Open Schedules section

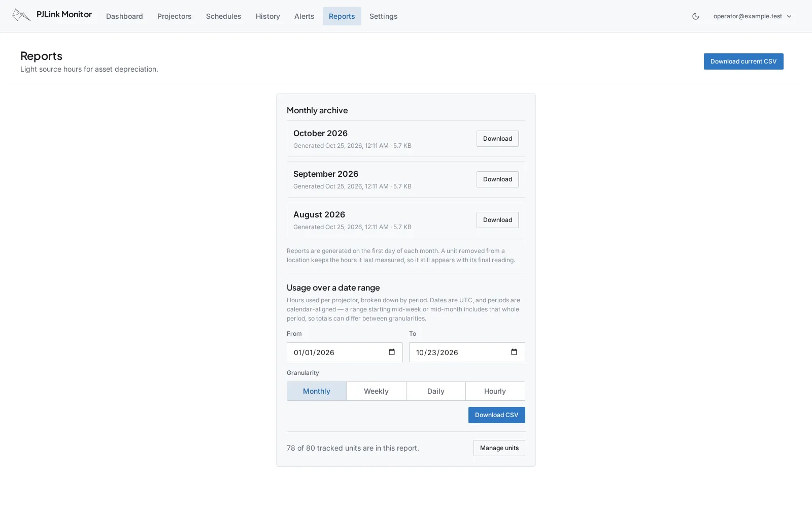223,16
